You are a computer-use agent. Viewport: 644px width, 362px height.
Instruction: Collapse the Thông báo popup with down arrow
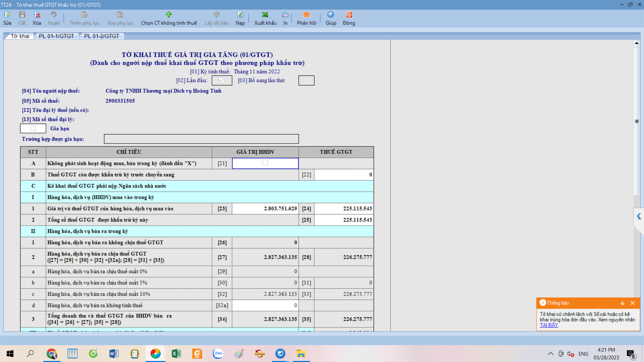(x=623, y=303)
